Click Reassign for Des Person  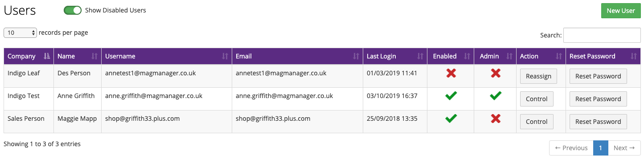(538, 76)
